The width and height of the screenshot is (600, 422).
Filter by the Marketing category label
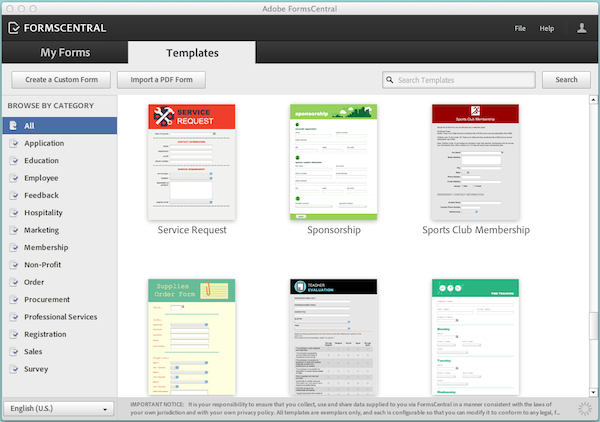[x=41, y=230]
